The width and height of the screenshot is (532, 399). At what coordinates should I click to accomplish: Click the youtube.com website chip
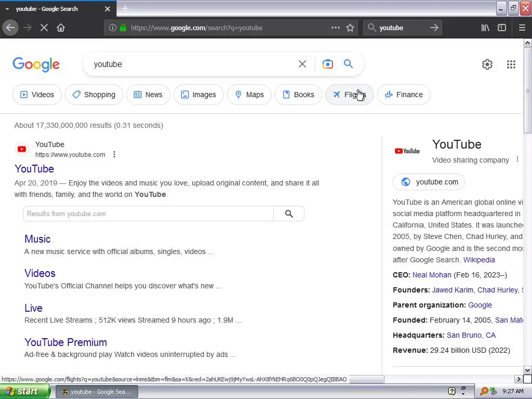[429, 182]
